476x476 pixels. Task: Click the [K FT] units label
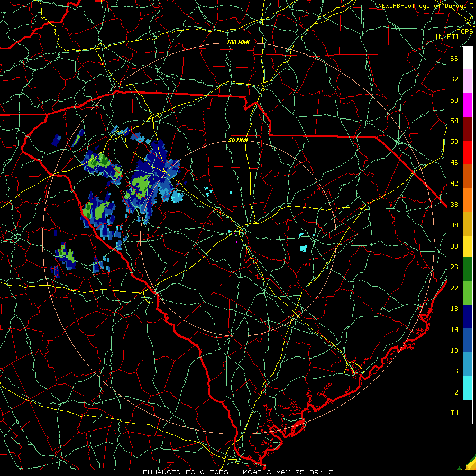point(447,36)
